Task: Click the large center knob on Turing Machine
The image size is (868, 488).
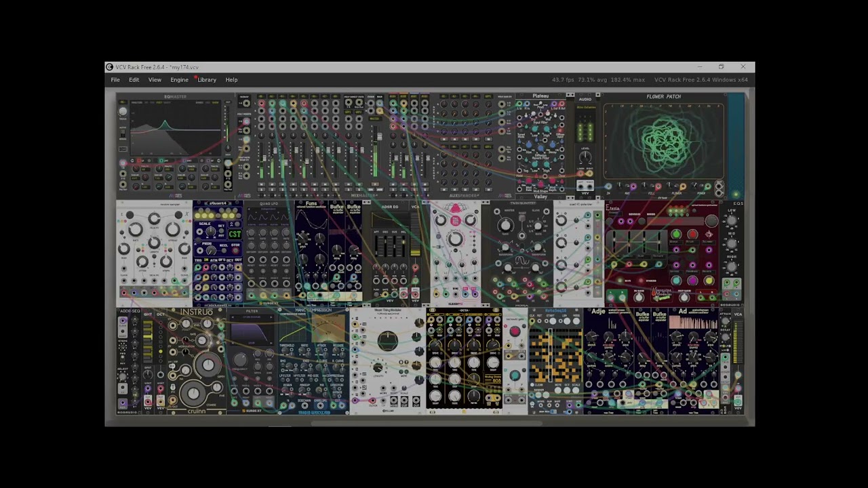Action: coord(387,342)
